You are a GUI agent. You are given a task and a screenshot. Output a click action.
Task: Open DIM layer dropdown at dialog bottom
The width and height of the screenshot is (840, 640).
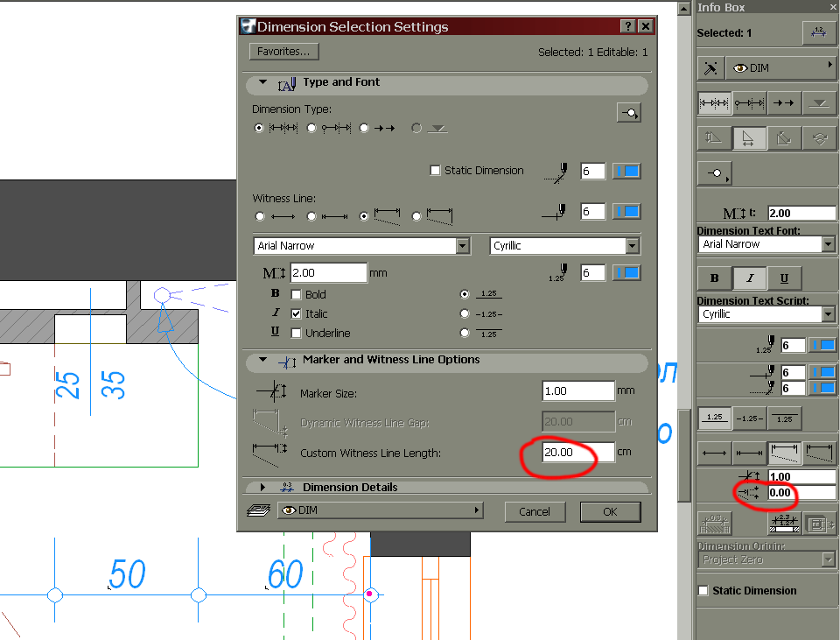coord(381,510)
